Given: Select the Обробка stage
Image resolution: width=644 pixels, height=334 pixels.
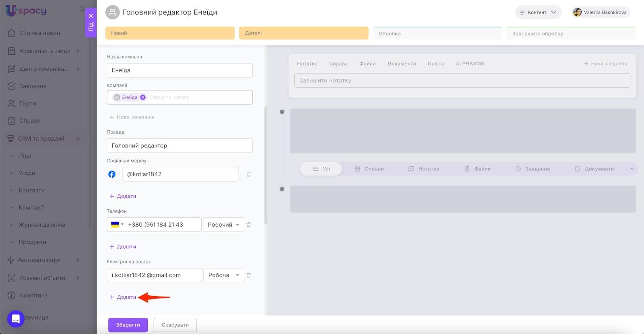Looking at the screenshot, I should [x=437, y=34].
